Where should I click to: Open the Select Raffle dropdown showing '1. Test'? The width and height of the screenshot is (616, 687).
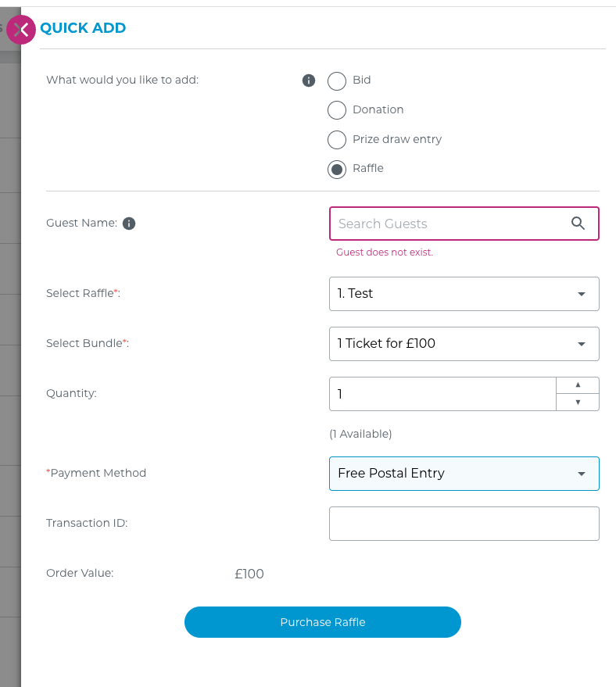point(464,293)
